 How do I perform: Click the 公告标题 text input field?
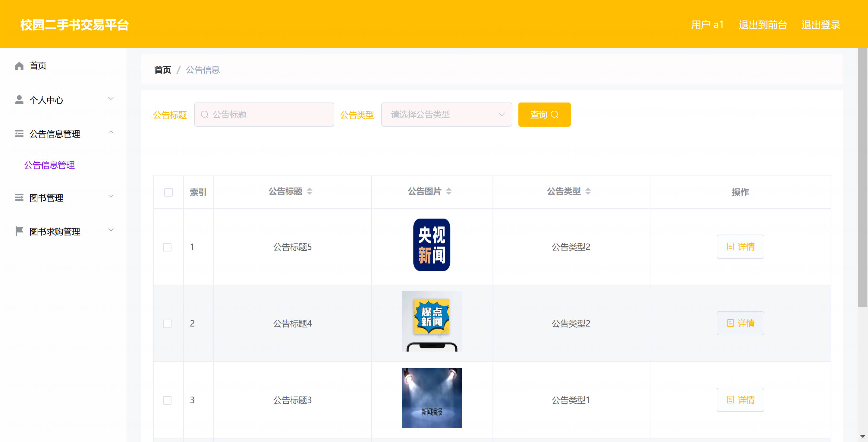pyautogui.click(x=264, y=115)
